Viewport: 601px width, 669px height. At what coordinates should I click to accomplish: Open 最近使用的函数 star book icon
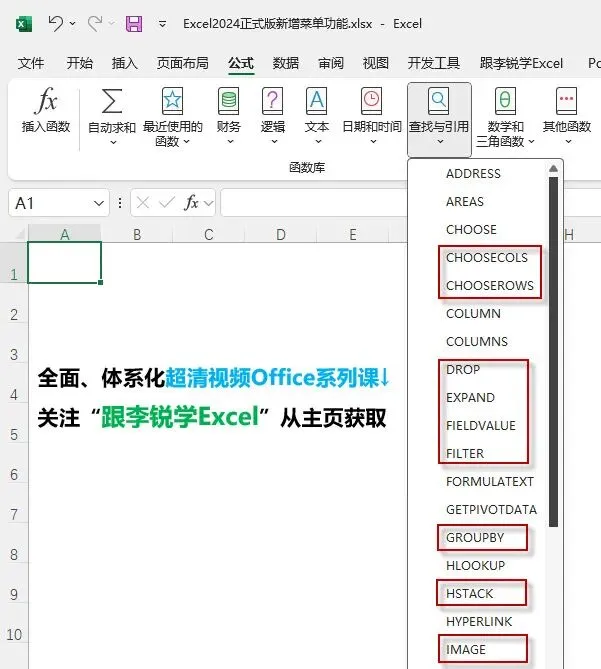point(172,101)
